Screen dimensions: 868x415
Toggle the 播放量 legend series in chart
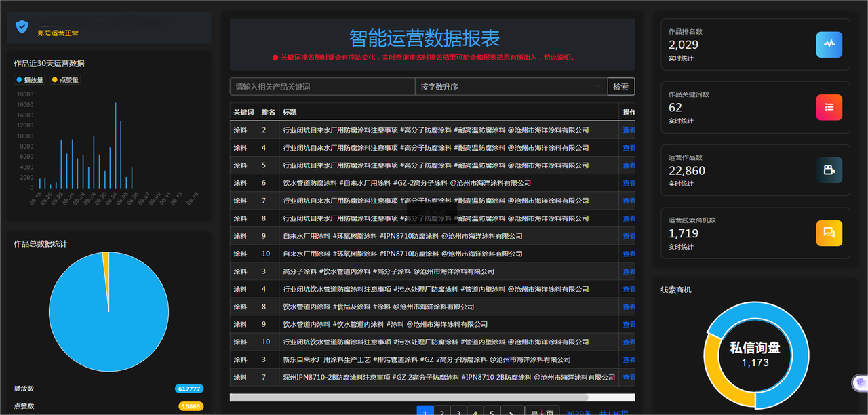coord(30,80)
